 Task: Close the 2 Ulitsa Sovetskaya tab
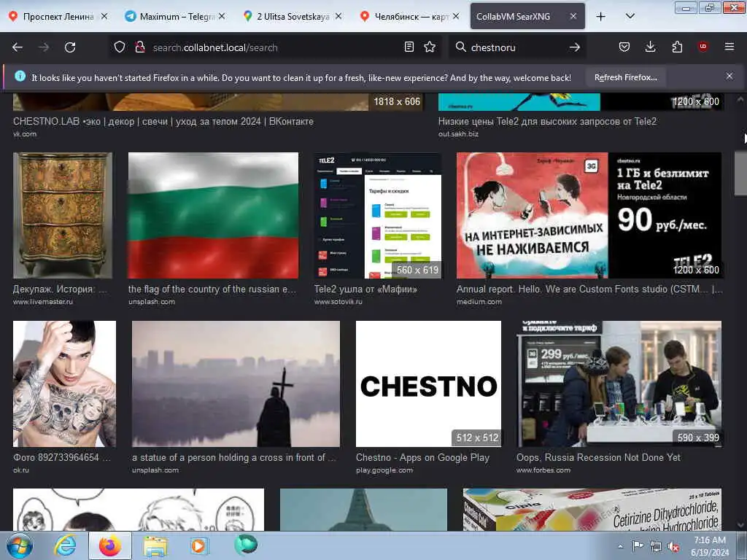(338, 16)
